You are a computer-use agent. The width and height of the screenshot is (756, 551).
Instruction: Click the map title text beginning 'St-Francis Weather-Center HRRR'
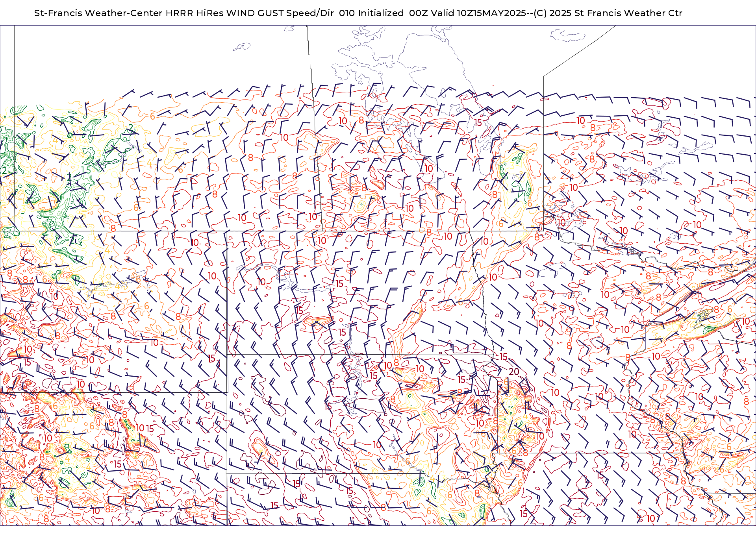[x=358, y=13]
